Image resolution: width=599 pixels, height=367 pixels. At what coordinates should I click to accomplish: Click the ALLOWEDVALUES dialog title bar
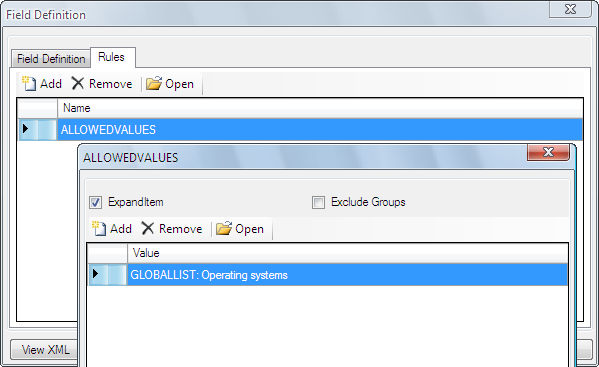pyautogui.click(x=302, y=157)
